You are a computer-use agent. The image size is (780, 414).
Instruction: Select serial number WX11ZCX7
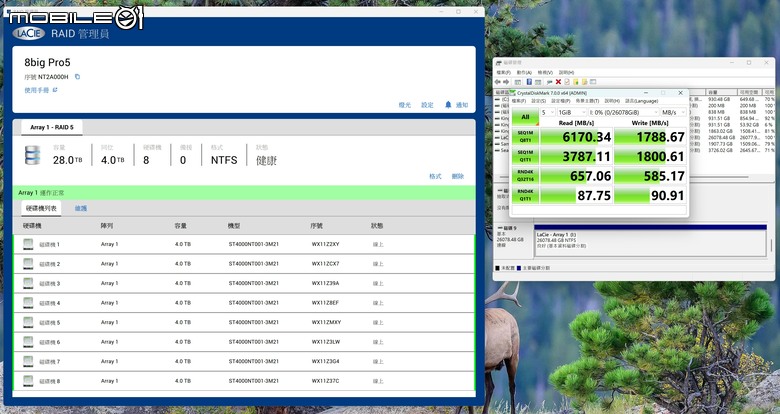[x=325, y=264]
